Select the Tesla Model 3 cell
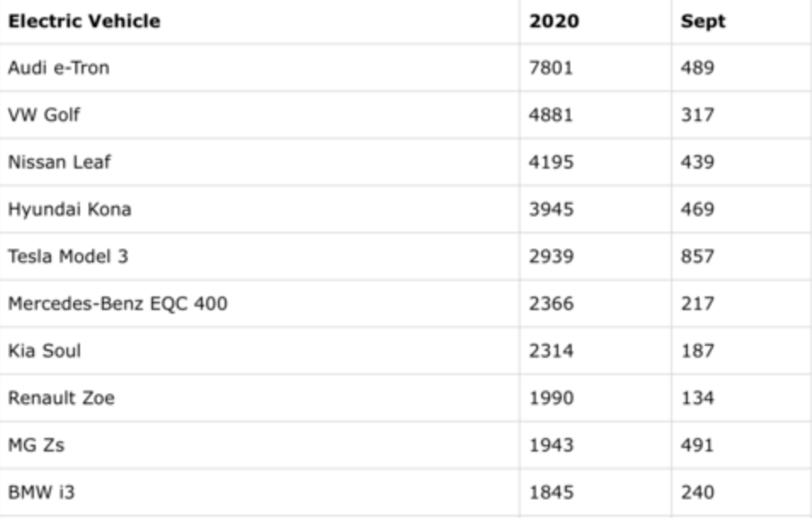 coord(68,256)
